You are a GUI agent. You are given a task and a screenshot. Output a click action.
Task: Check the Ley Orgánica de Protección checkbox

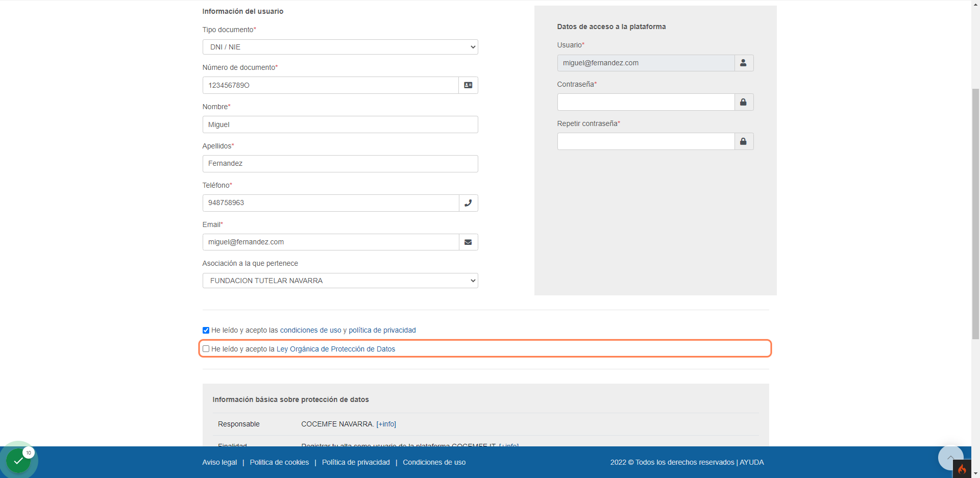[206, 349]
